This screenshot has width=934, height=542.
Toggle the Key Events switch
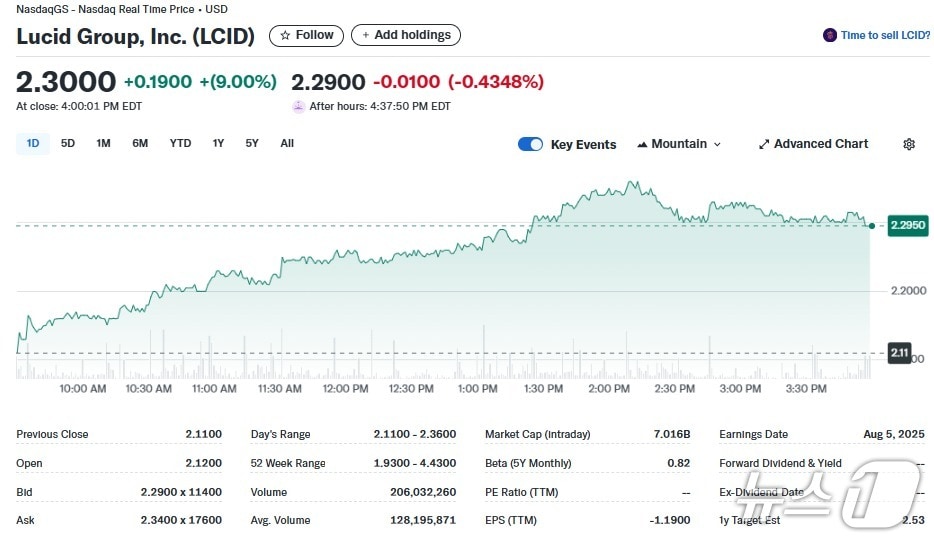coord(530,144)
